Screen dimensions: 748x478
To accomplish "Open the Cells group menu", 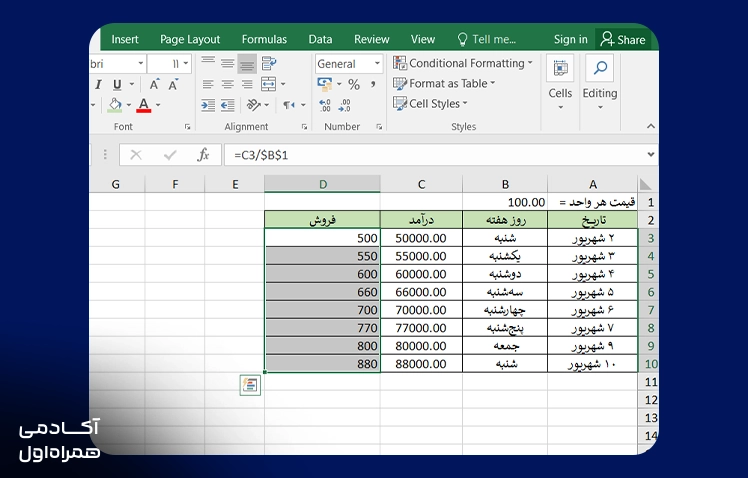I will (560, 83).
